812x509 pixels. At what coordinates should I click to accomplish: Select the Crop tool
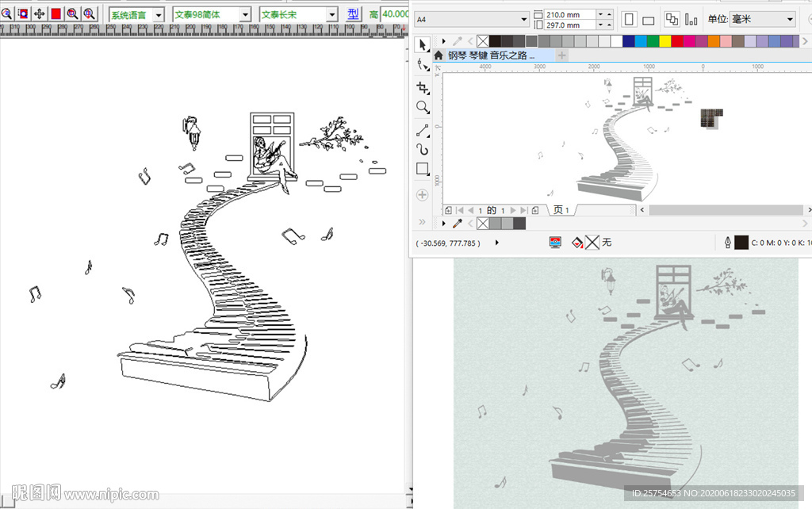click(x=423, y=87)
